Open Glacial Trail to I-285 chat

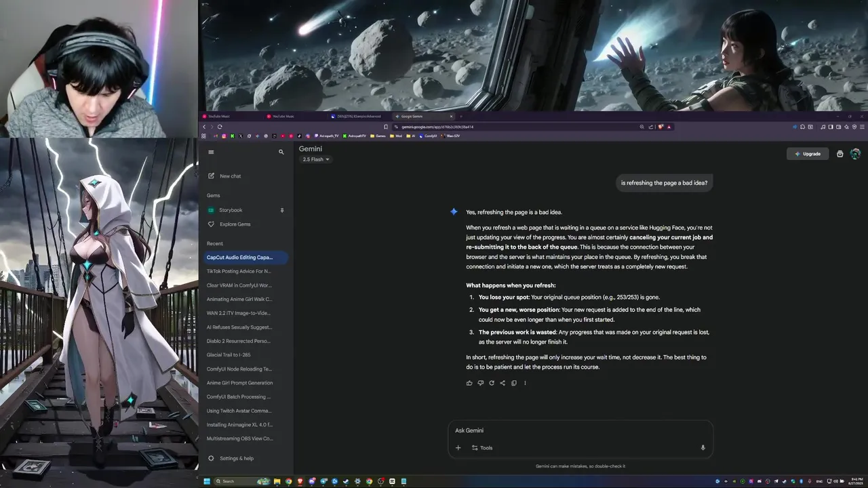coord(229,355)
